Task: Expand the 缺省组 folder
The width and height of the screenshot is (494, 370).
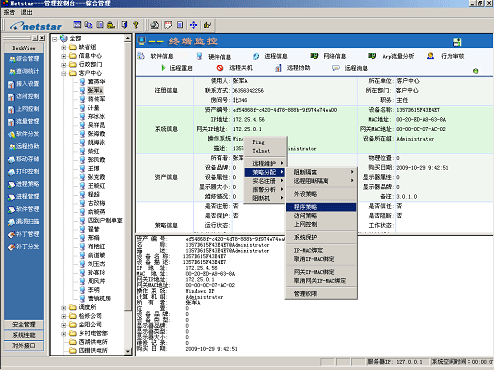Action: click(63, 48)
